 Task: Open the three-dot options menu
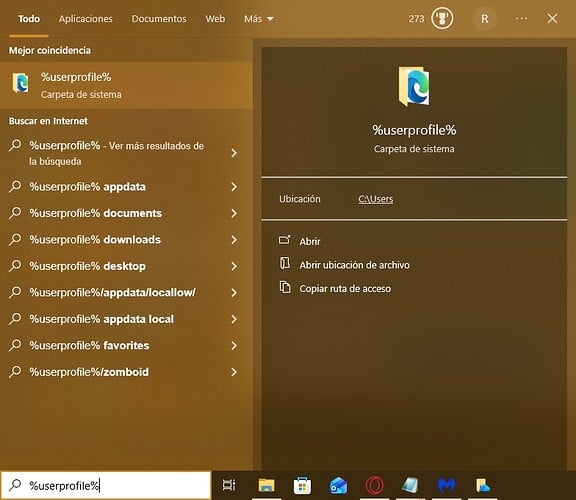(x=521, y=19)
